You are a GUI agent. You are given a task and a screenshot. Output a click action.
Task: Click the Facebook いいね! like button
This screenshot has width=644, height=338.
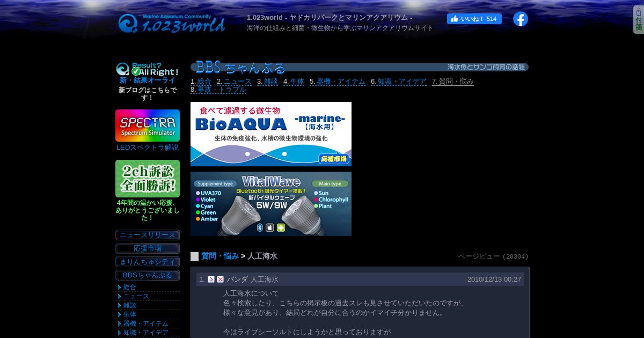(x=474, y=19)
